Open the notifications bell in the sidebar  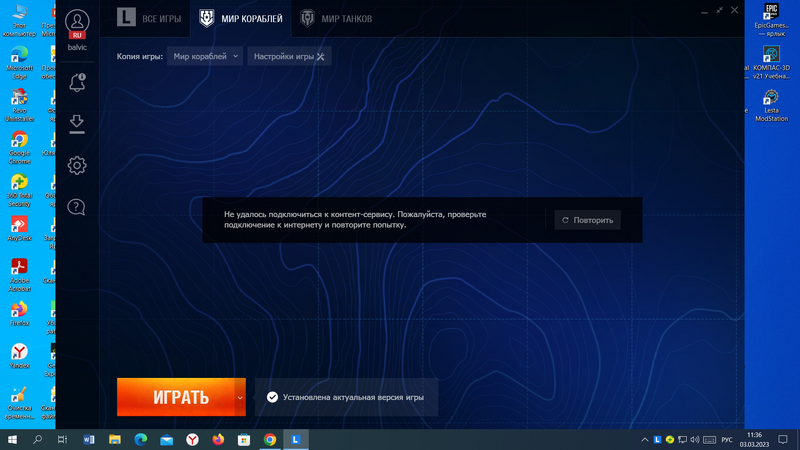(x=77, y=83)
